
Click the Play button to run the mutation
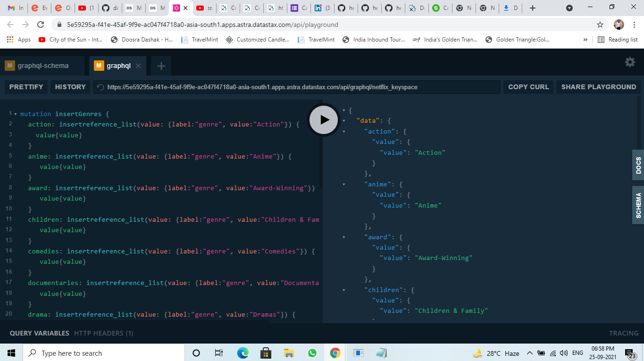coord(323,120)
